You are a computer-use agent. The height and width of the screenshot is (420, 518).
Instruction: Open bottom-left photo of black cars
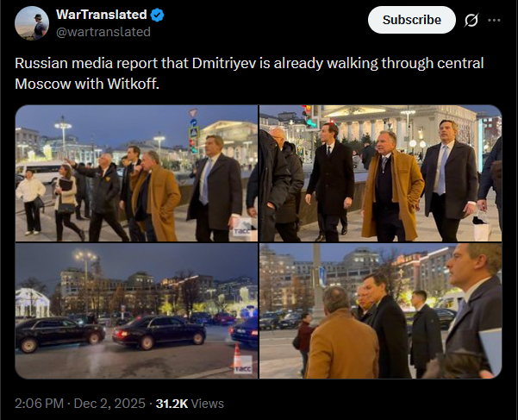(x=136, y=310)
